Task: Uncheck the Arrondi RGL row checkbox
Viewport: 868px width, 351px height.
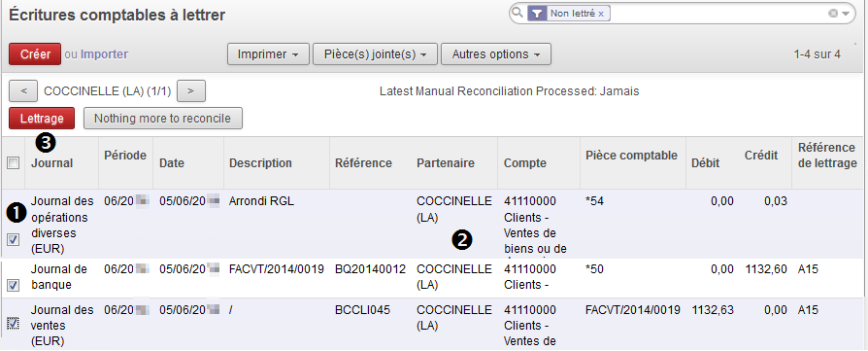Action: pos(14,239)
